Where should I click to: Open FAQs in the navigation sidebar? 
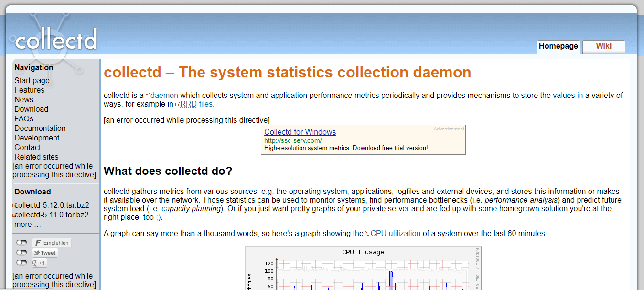click(24, 118)
